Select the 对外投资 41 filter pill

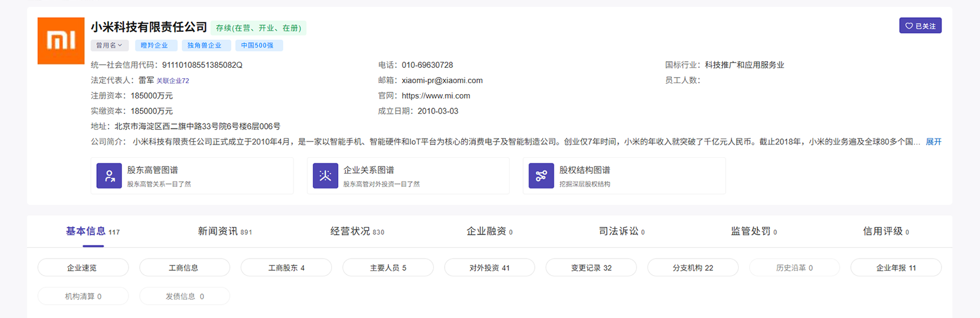coord(489,268)
